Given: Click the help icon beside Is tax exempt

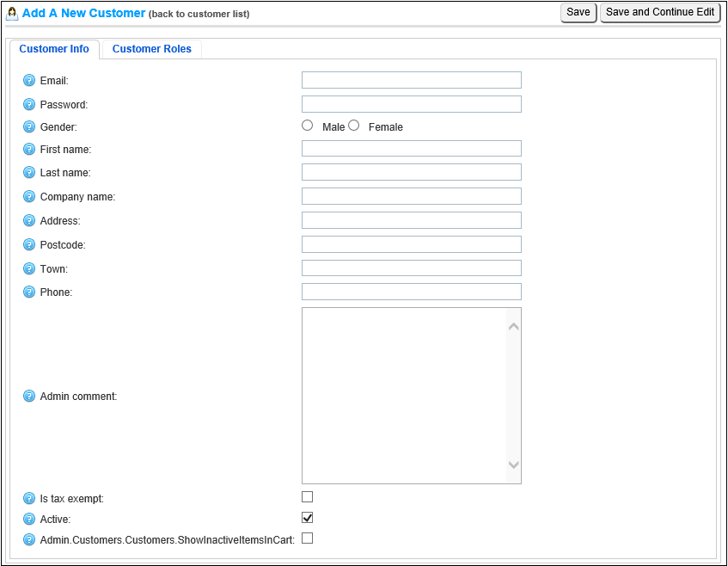Looking at the screenshot, I should pos(29,499).
